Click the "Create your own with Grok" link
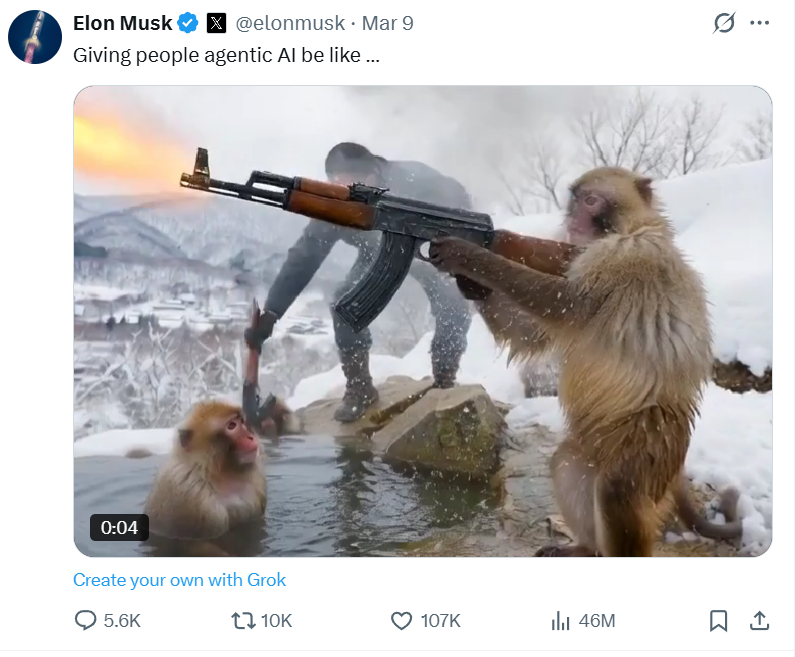This screenshot has width=795, height=657. [x=180, y=580]
